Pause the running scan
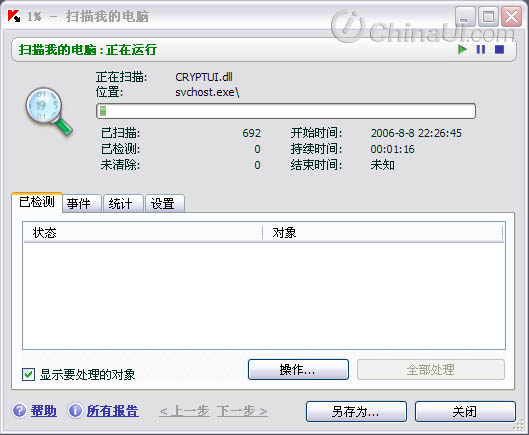Screen dimensions: 529x435 tap(480, 50)
